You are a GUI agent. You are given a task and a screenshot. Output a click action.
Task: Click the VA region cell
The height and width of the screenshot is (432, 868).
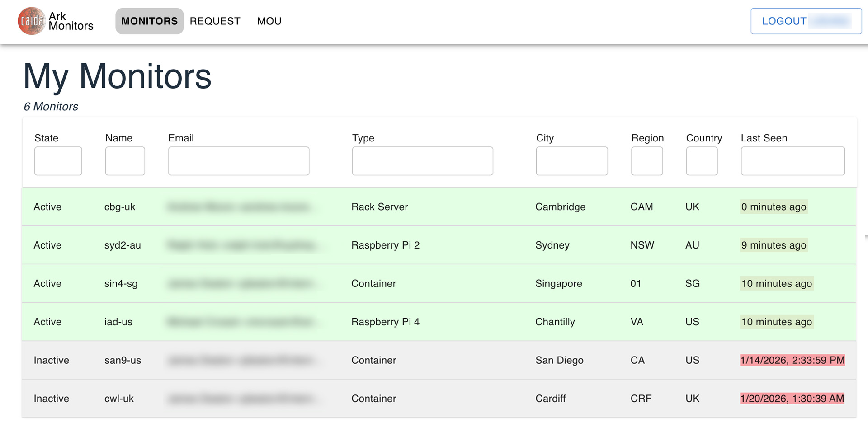coord(637,322)
